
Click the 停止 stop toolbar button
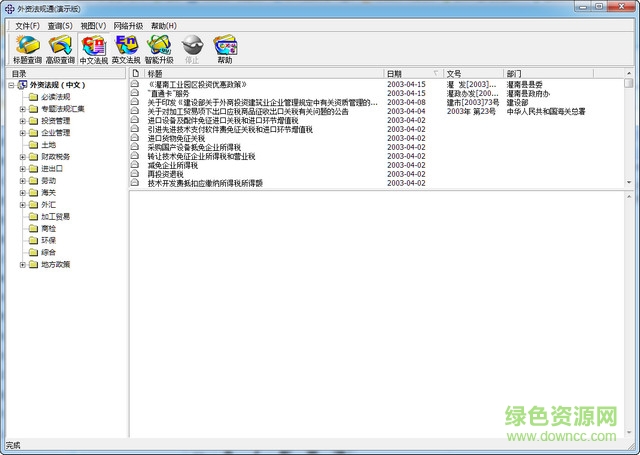[192, 49]
